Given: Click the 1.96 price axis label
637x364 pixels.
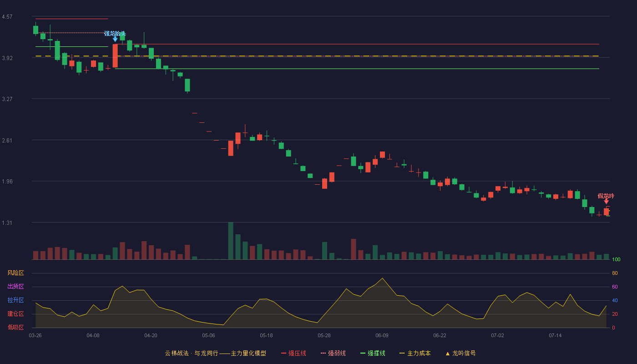Looking at the screenshot, I should click(x=7, y=182).
